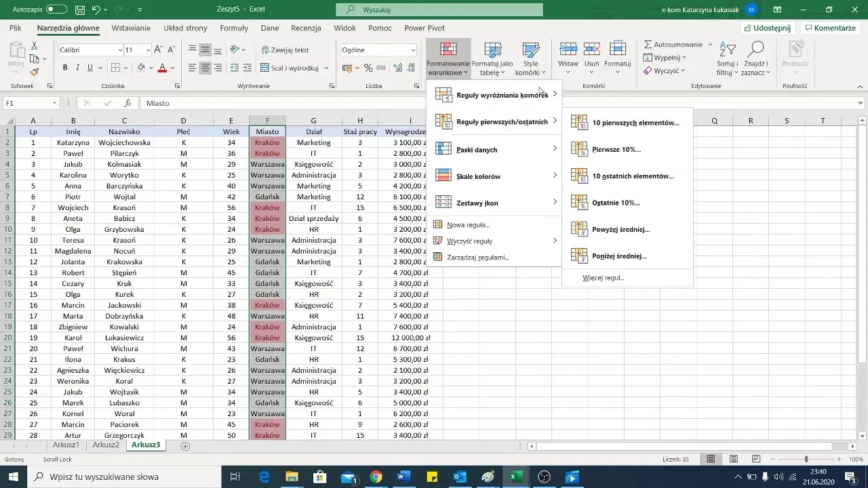Click Więcej reguł link in submenu
868x488 pixels.
[603, 278]
